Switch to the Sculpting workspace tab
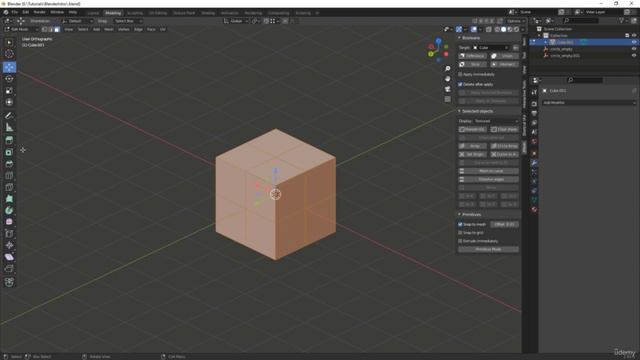 point(135,13)
